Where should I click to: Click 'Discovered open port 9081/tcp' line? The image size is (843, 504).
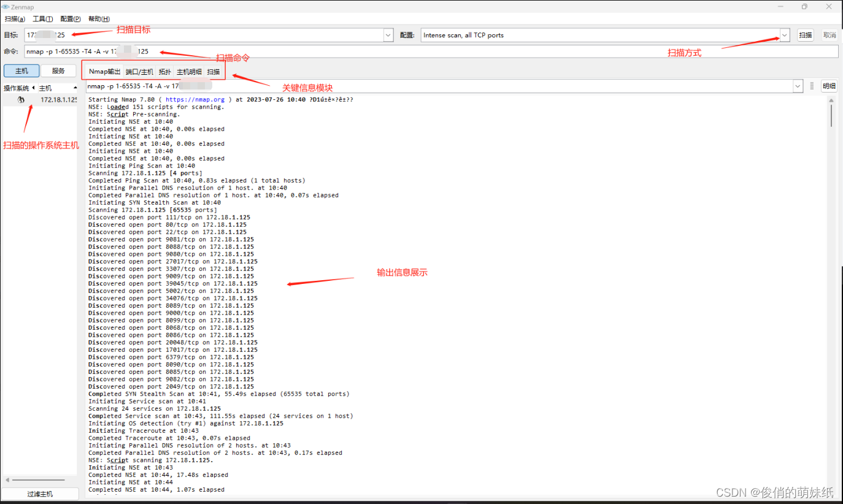[171, 239]
